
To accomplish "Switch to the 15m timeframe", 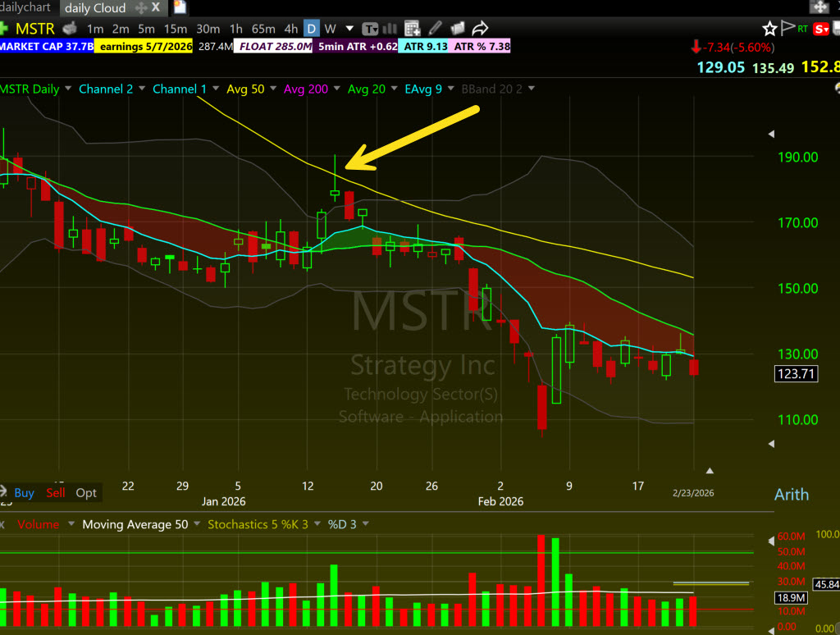I will point(176,29).
